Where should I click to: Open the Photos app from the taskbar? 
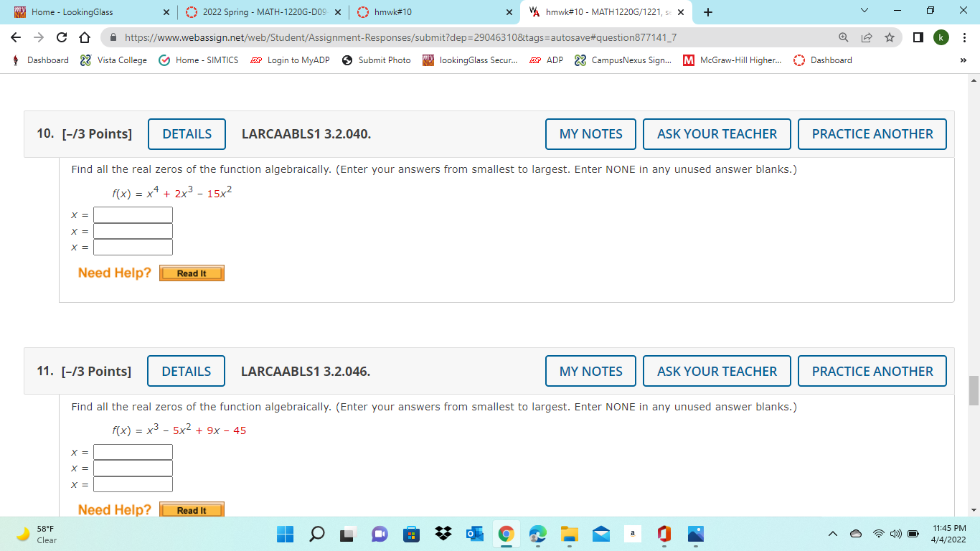coord(696,534)
